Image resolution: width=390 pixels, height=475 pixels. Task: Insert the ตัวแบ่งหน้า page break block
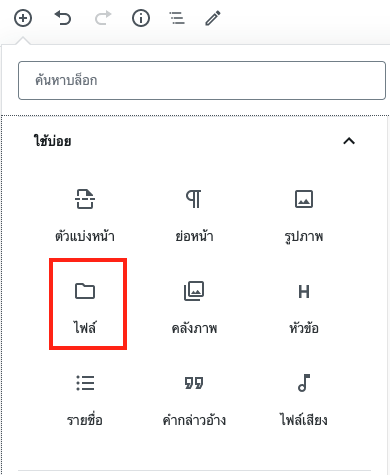point(85,216)
